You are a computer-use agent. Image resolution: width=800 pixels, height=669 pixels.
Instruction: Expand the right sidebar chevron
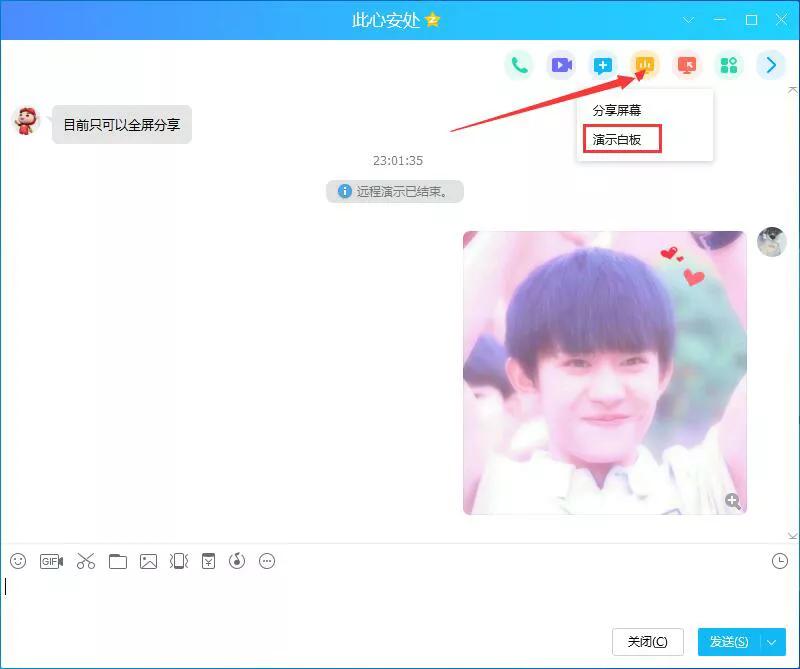point(770,65)
